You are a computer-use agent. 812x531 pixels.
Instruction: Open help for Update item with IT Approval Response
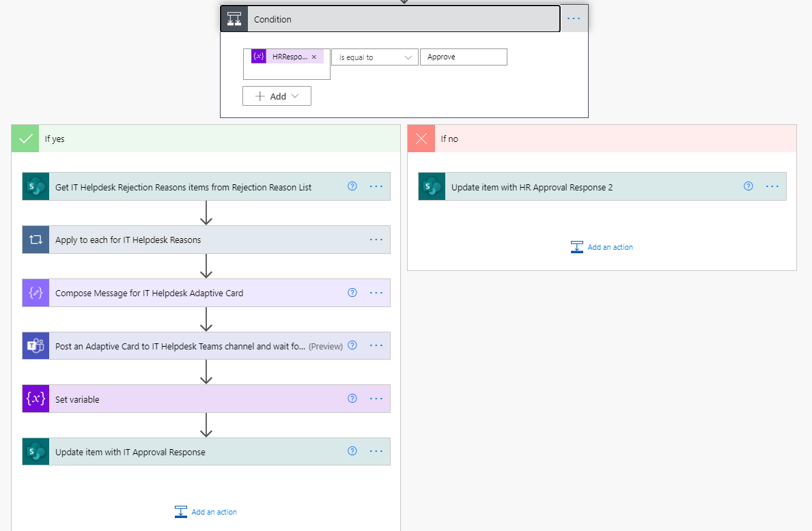pyautogui.click(x=352, y=450)
